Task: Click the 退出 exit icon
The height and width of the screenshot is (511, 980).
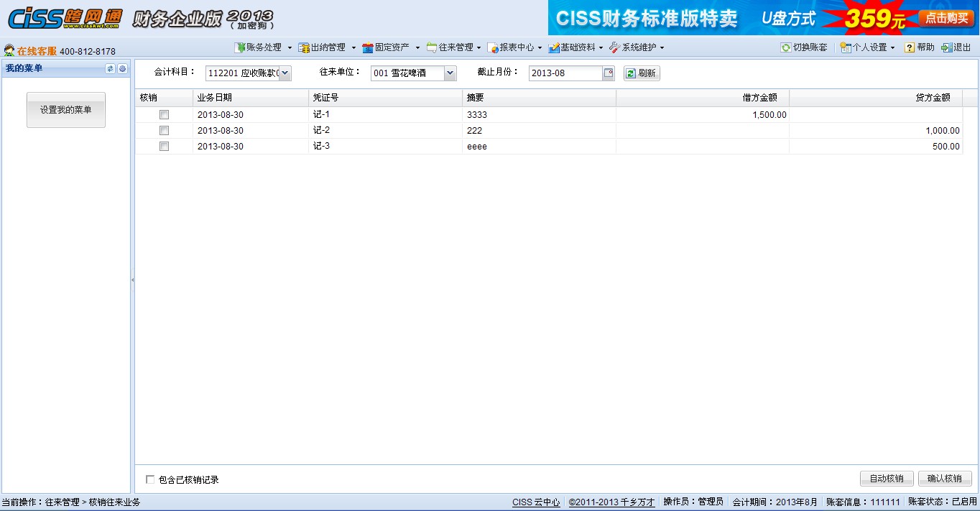Action: point(946,47)
